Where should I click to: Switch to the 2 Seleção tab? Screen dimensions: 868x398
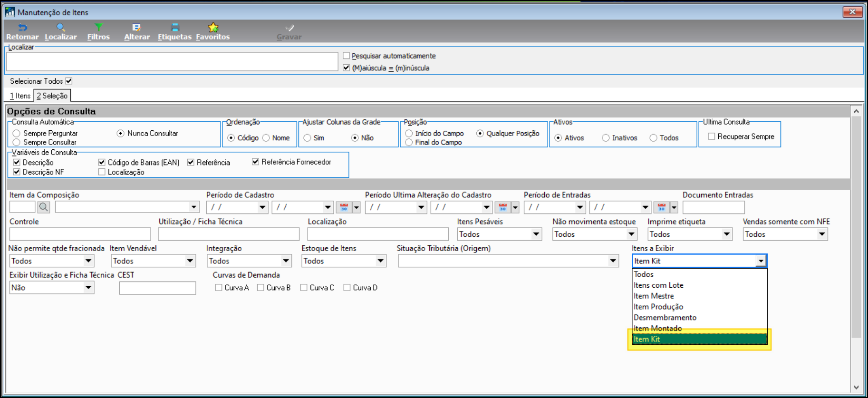tap(52, 96)
